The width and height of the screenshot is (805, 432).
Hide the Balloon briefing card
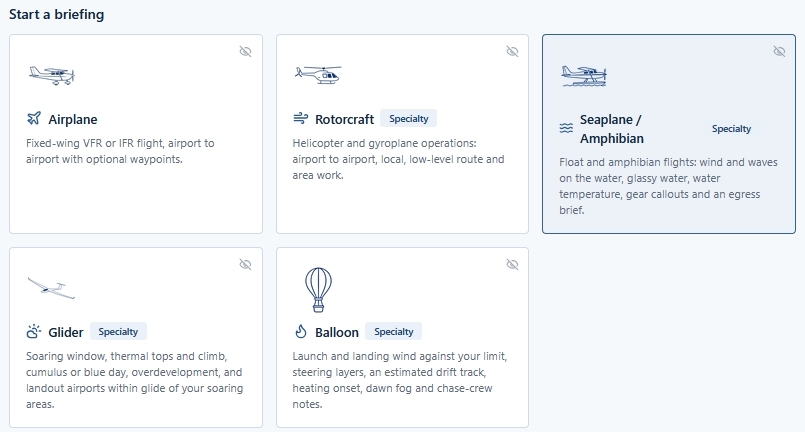[512, 265]
